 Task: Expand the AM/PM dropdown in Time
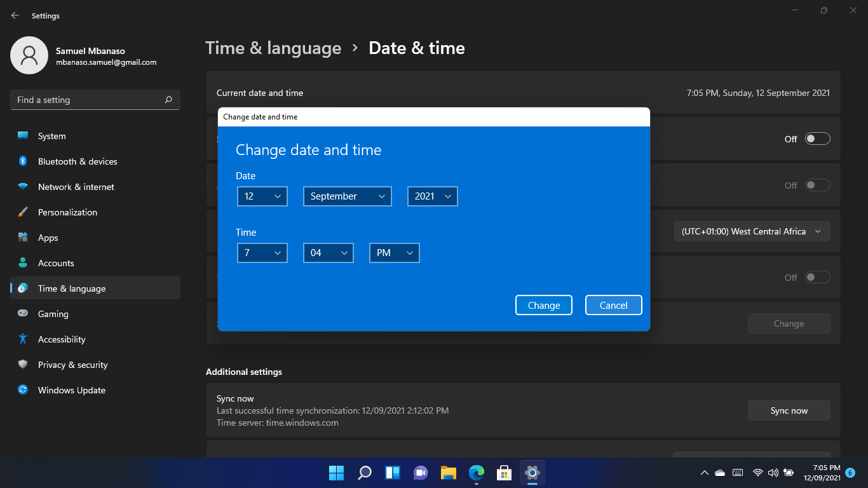(394, 253)
